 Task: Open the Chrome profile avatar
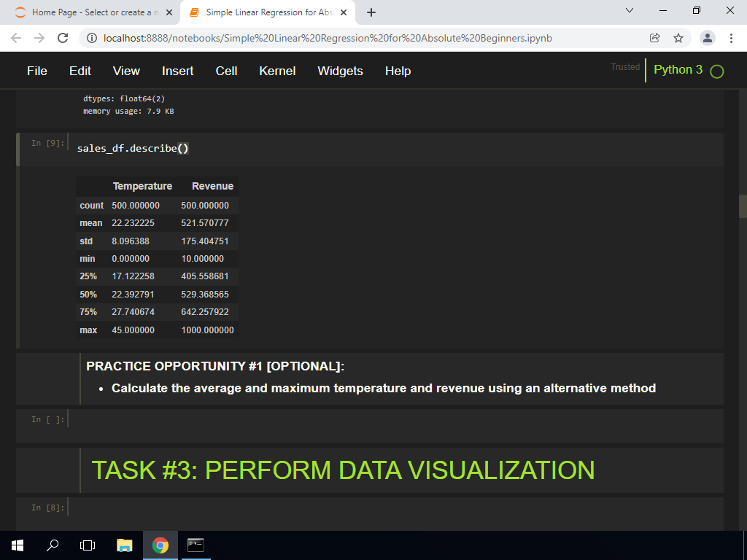(708, 38)
